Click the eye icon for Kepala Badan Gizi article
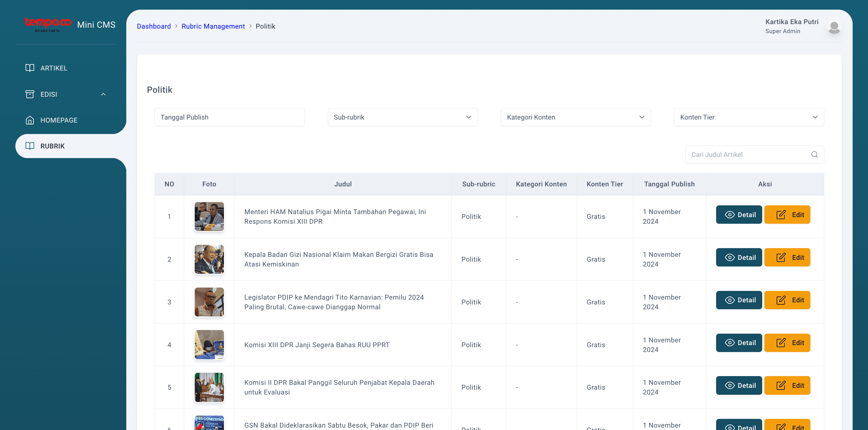 [x=729, y=257]
